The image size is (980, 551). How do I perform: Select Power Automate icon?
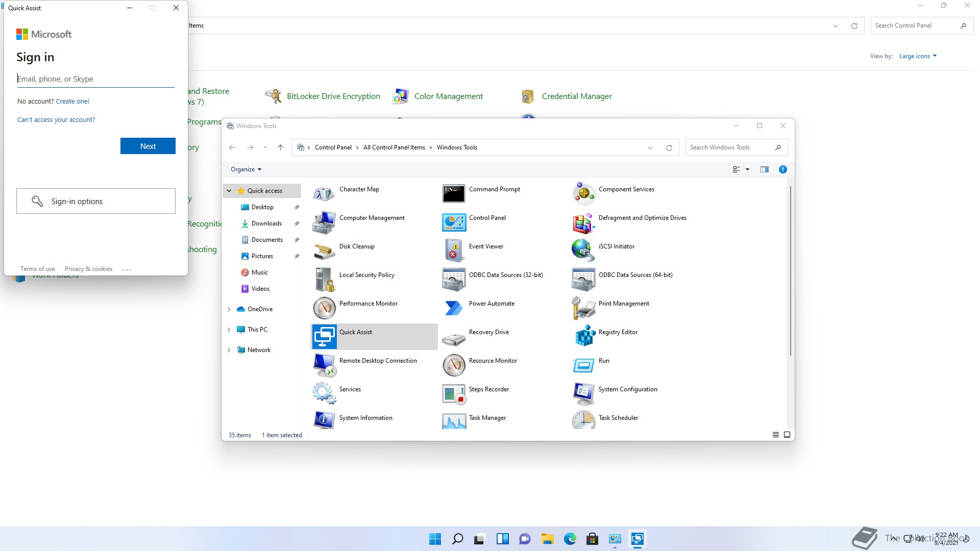[x=454, y=308]
